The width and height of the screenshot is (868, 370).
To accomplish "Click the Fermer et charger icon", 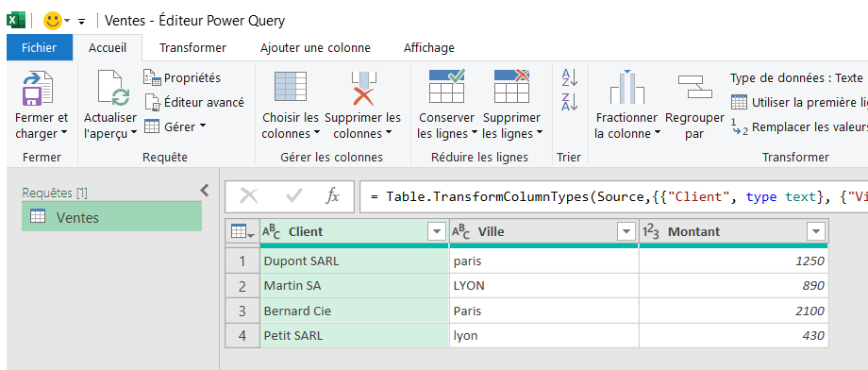I will pos(38,88).
